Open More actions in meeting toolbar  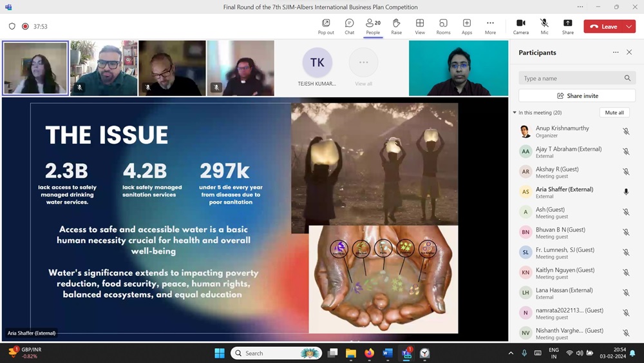tap(490, 26)
